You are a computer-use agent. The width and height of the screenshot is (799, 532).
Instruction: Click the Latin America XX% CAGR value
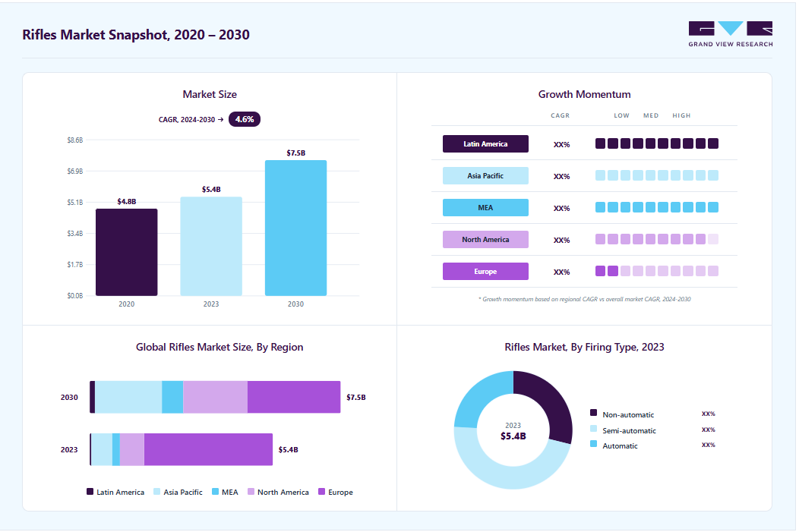click(561, 145)
